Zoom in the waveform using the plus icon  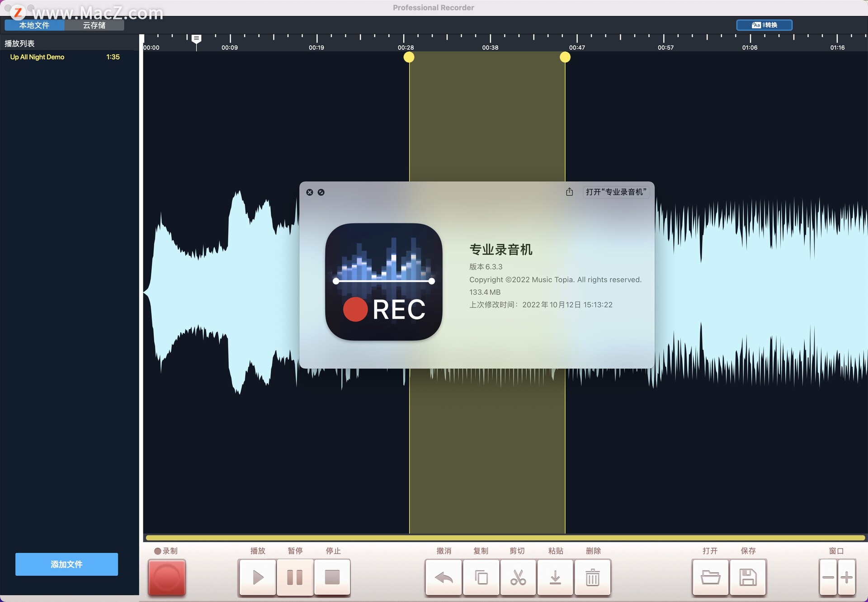(x=847, y=578)
